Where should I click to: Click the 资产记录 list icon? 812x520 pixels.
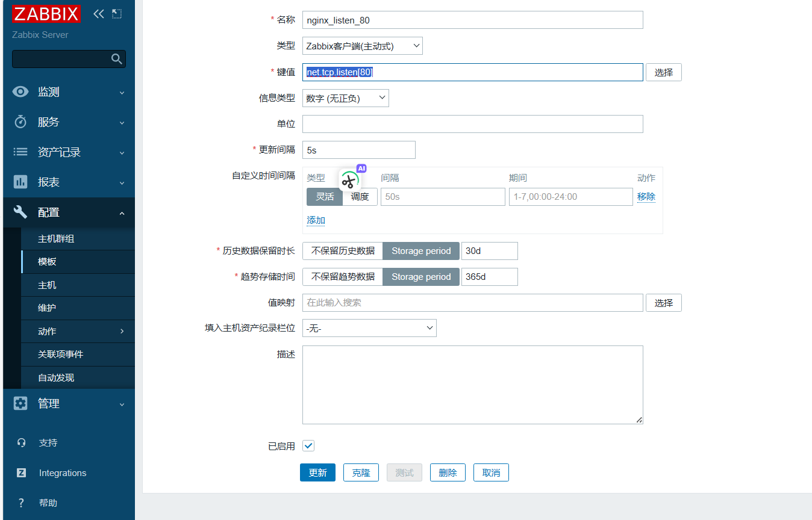click(x=20, y=152)
